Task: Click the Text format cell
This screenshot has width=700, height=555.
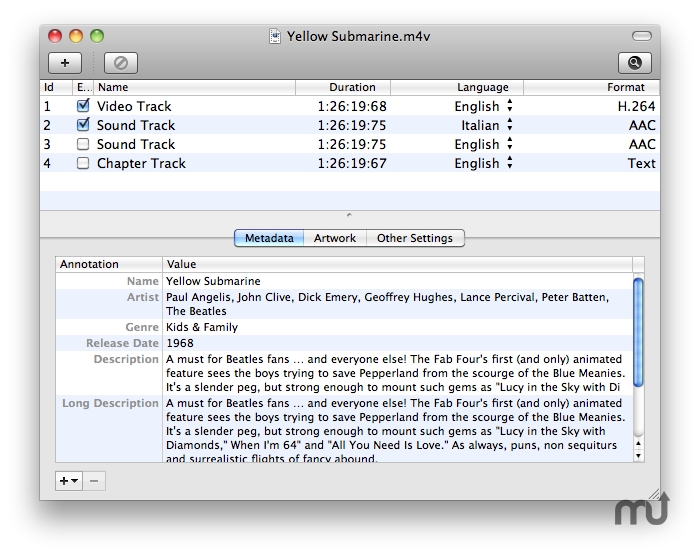Action: [x=642, y=163]
